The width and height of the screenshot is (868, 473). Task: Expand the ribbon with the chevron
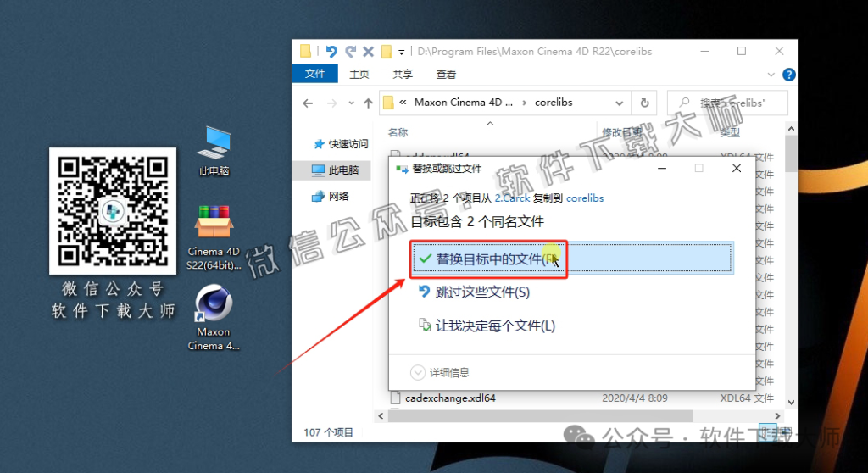[771, 75]
